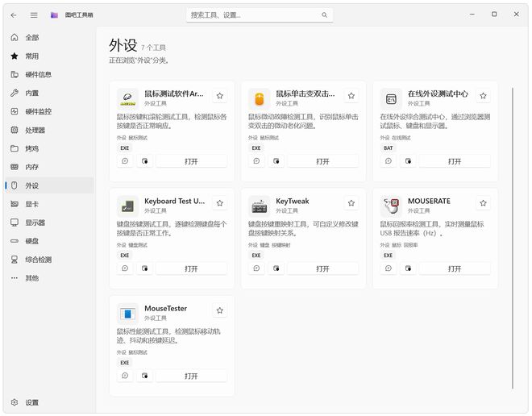Click the square-with-dot icon on MOUSERATE card
Image resolution: width=532 pixels, height=416 pixels.
coord(408,268)
